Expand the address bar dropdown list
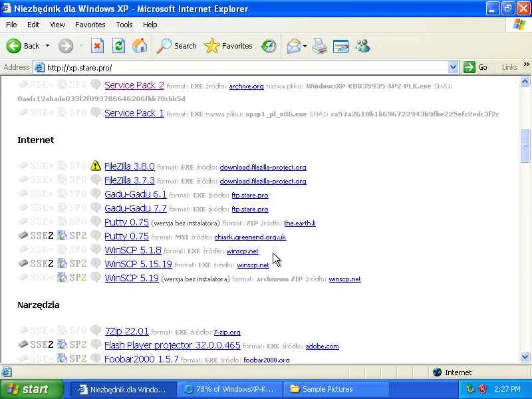Viewport: 532px width, 399px height. pyautogui.click(x=453, y=67)
